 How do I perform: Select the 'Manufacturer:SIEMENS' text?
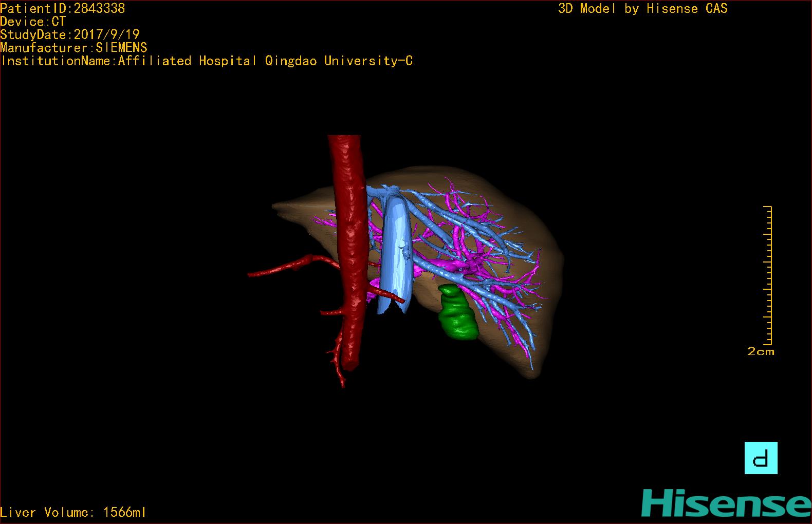[x=73, y=48]
